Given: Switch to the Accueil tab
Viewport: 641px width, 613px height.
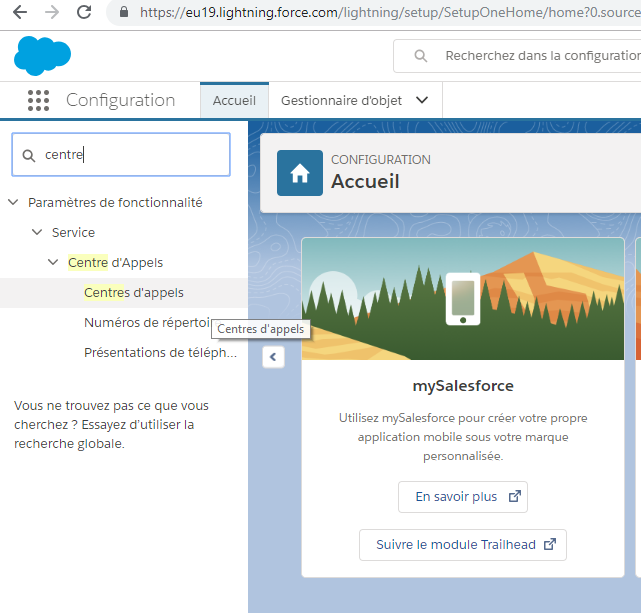Looking at the screenshot, I should pos(234,101).
